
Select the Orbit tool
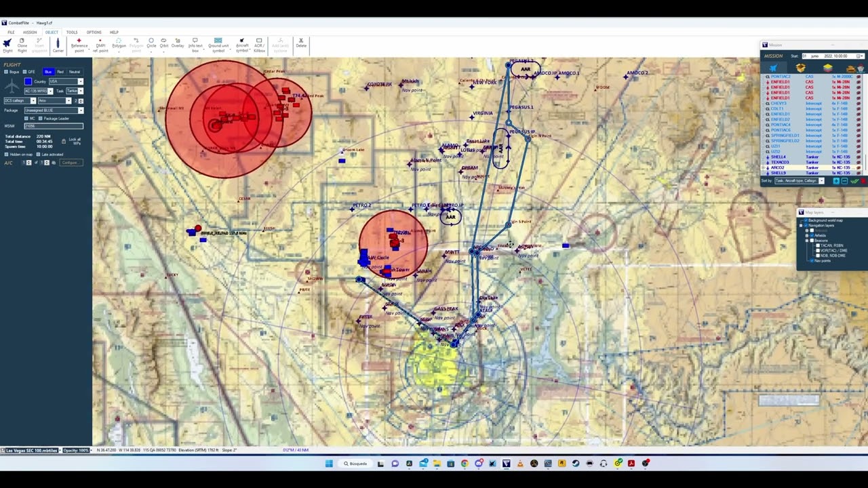tap(163, 45)
